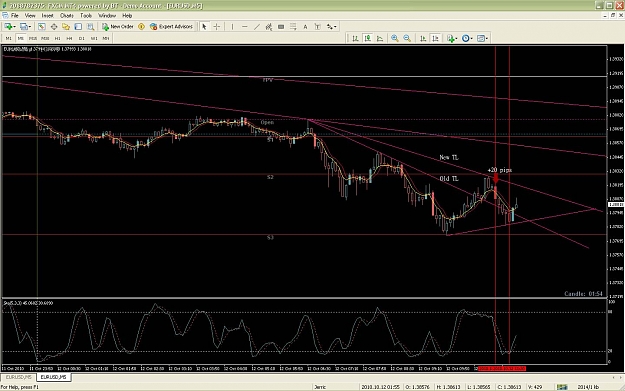Toggle the Expert Advisors button
The height and width of the screenshot is (391, 625).
click(171, 27)
